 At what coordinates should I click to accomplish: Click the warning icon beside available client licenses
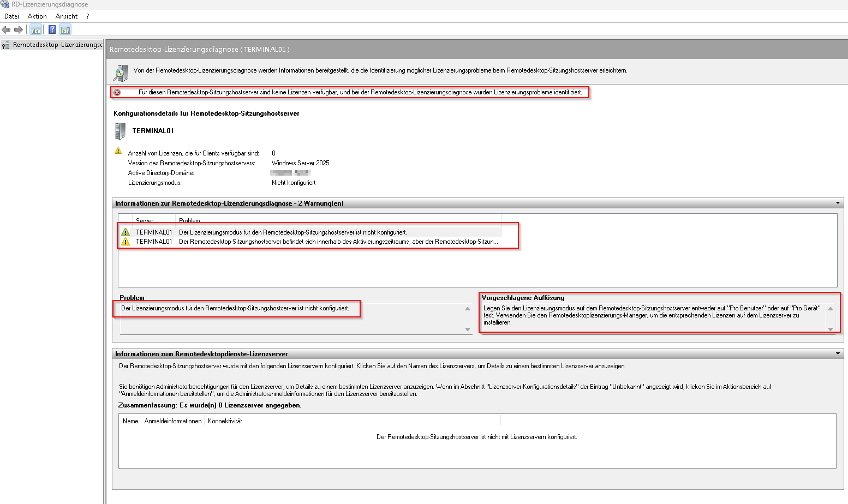(118, 151)
